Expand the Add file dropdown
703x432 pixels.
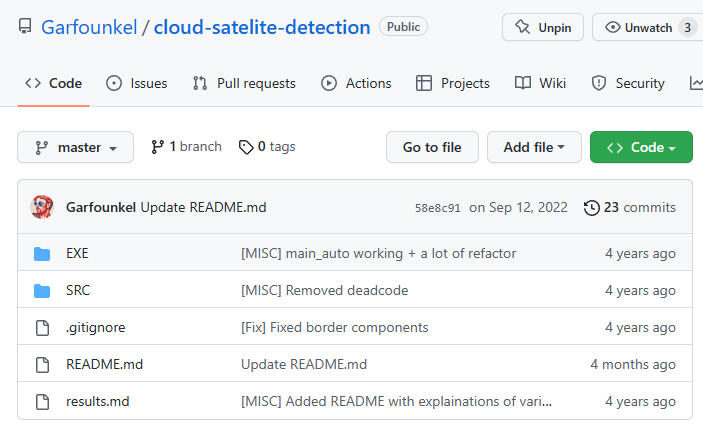[x=534, y=147]
